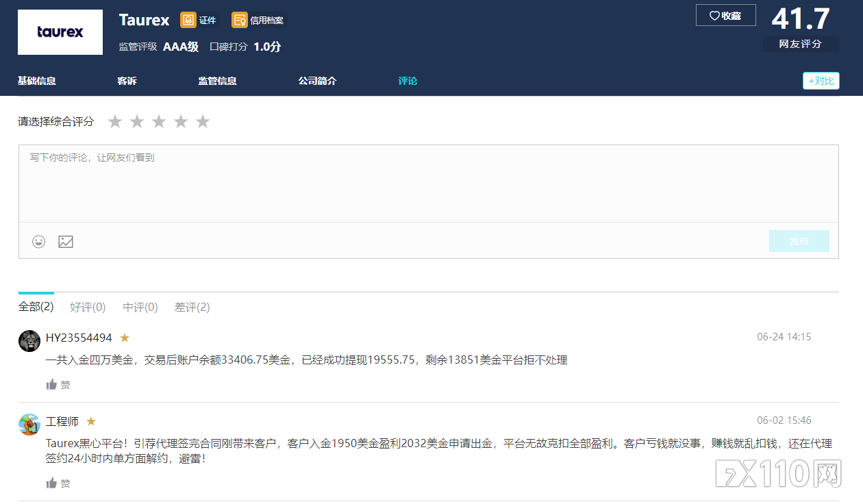
Task: Click 工程师's avatar image
Action: pos(29,424)
